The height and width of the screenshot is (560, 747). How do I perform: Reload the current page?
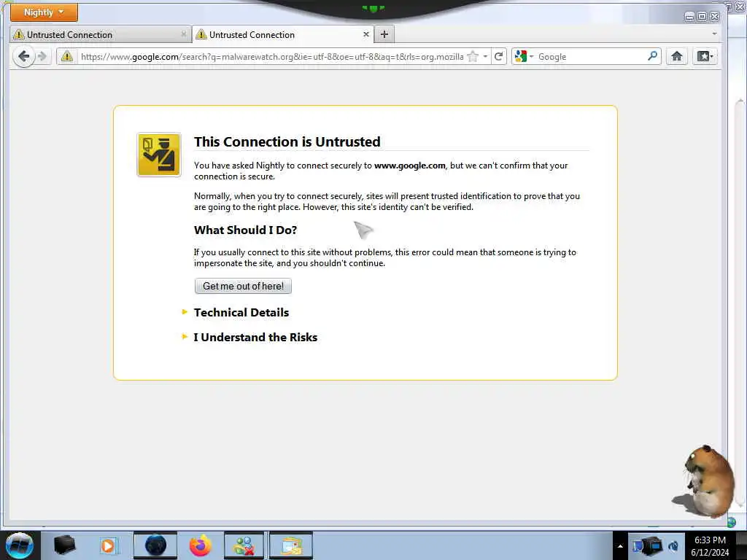pos(499,57)
